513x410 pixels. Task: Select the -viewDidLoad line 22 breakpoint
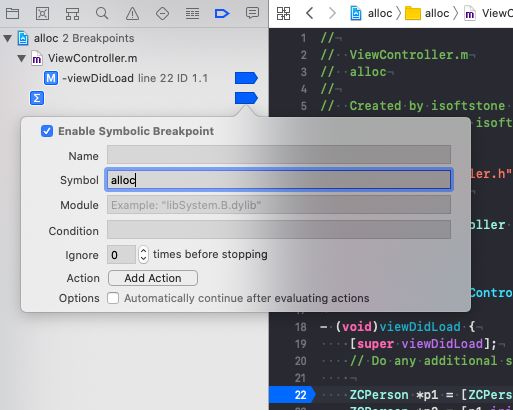(x=135, y=78)
